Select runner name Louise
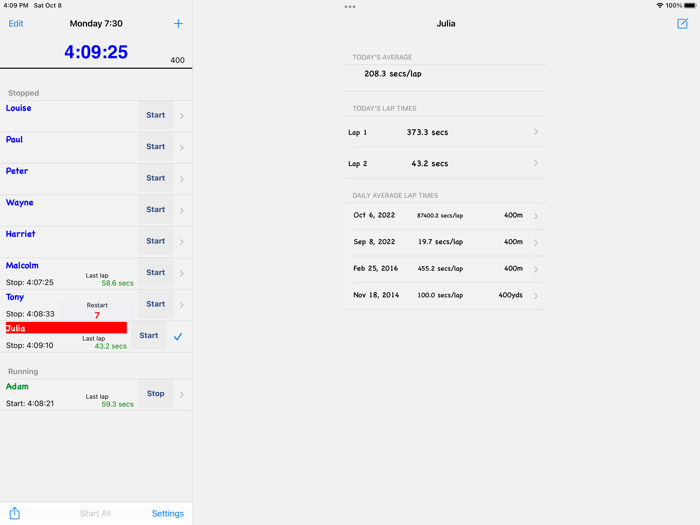The width and height of the screenshot is (700, 525). [18, 108]
